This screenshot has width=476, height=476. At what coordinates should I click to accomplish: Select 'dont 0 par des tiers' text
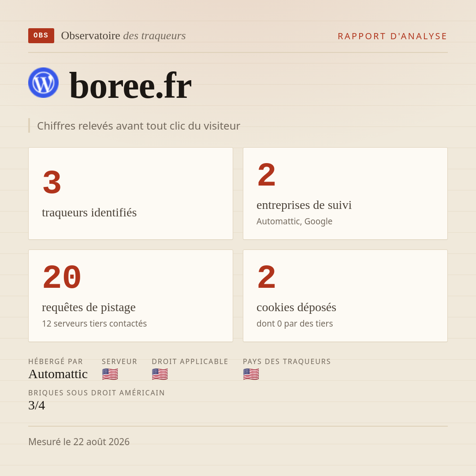point(295,324)
